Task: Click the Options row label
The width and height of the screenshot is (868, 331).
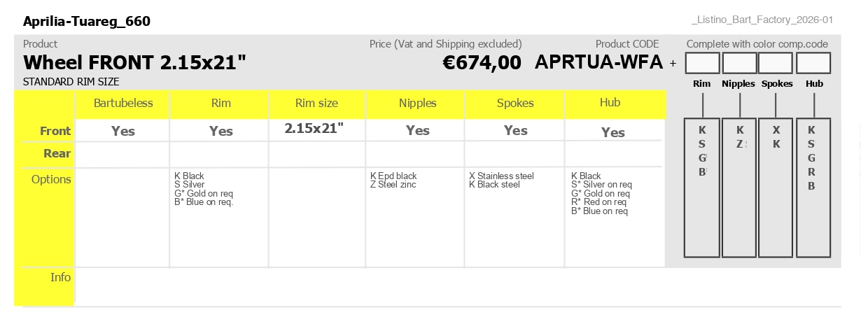Action: (51, 179)
